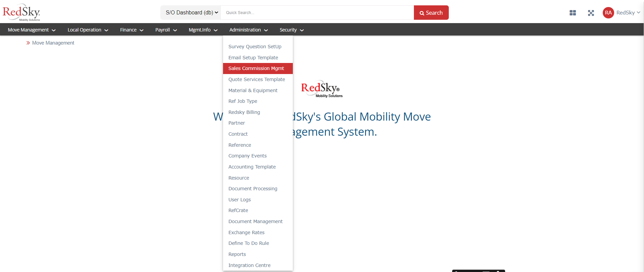Select Accounting Template
644x272 pixels.
coord(258,167)
